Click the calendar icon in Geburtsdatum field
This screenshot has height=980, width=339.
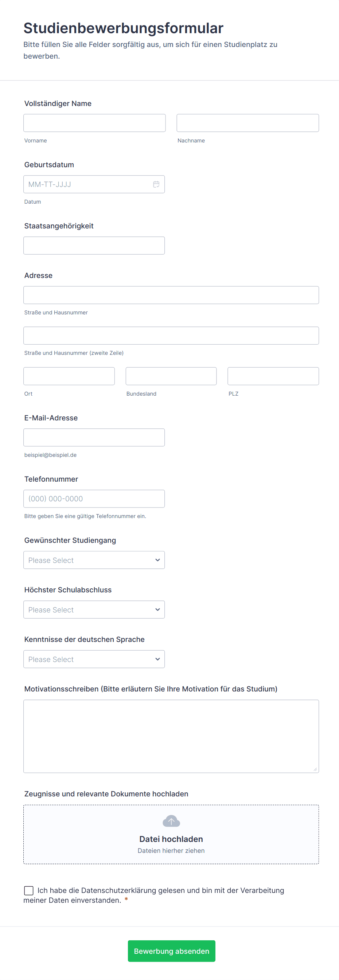click(x=156, y=184)
